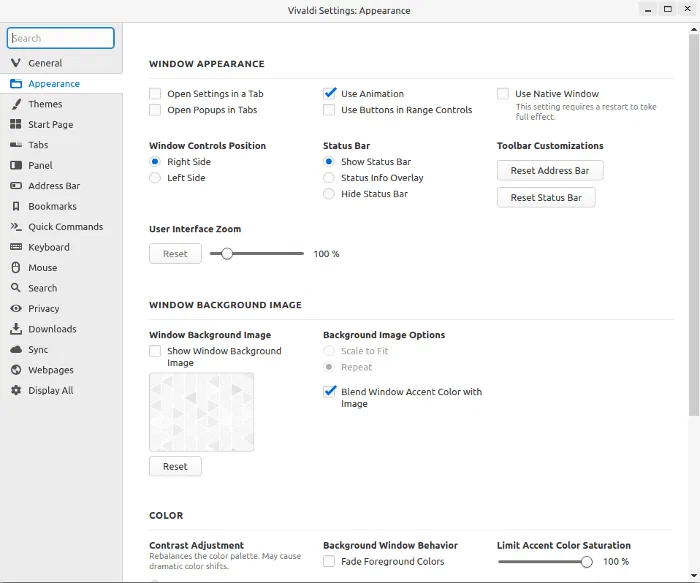Image resolution: width=700 pixels, height=583 pixels.
Task: Click the panel icon in sidebar
Action: pyautogui.click(x=16, y=165)
